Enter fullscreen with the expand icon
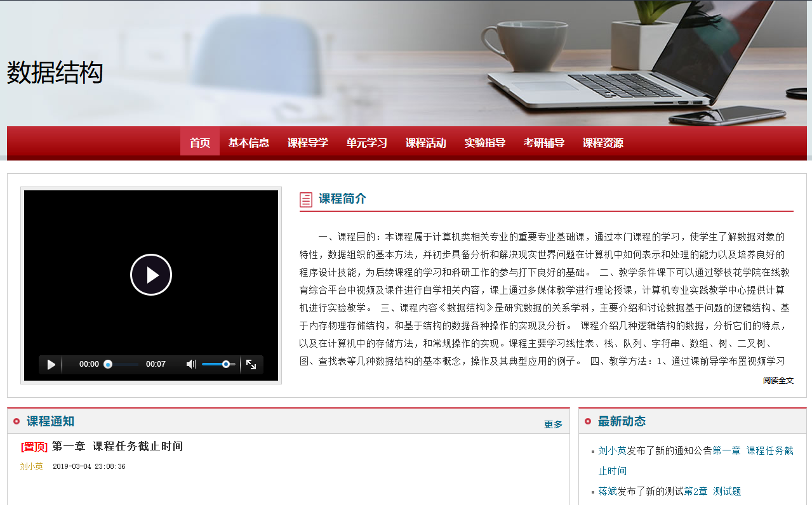Viewport: 812px width, 505px height. 251,364
